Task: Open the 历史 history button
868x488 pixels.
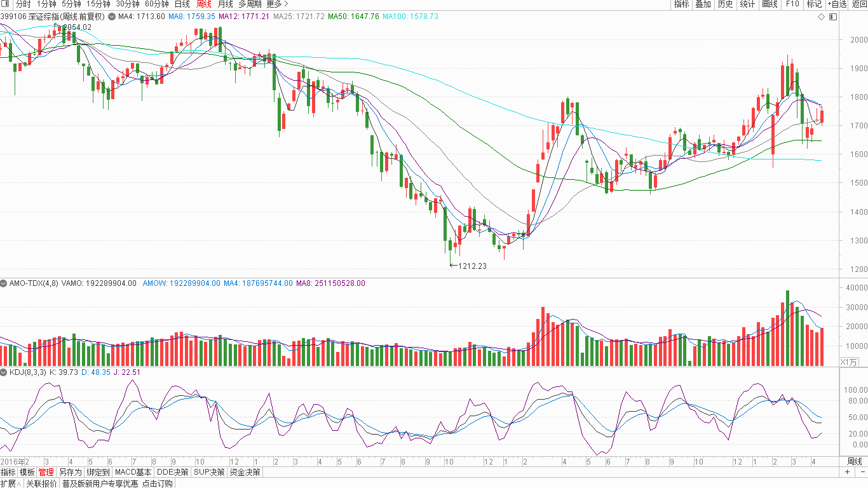Action: [x=725, y=4]
